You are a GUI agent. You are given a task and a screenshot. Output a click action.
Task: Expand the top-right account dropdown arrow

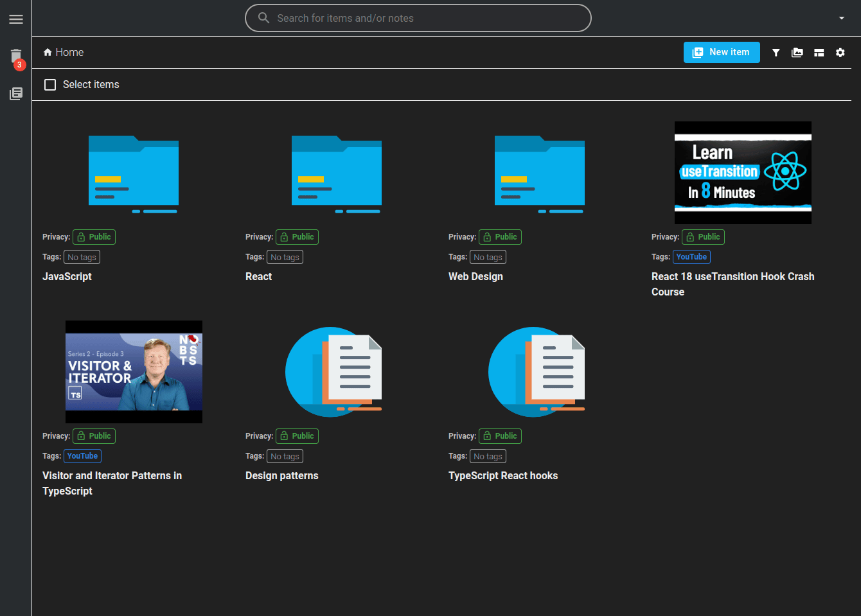(x=841, y=18)
